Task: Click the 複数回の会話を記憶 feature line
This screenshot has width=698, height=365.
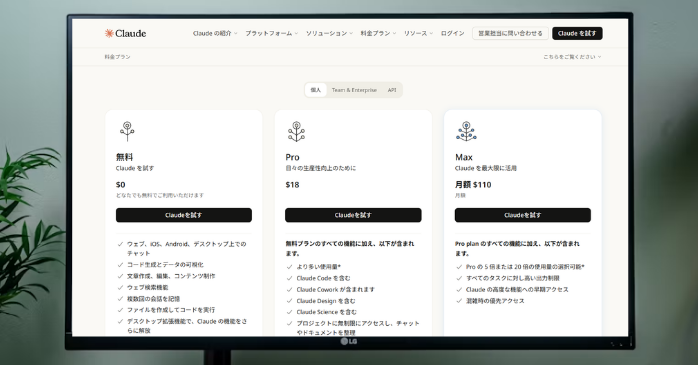Action: pos(154,299)
